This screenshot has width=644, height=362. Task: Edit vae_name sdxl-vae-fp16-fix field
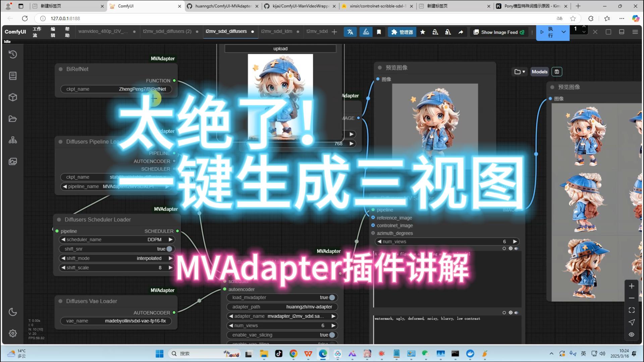coord(116,321)
